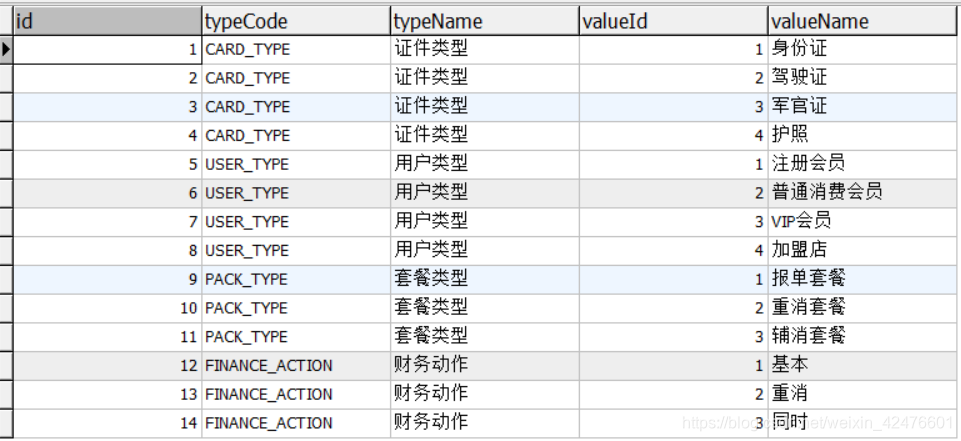Screen dimensions: 961x441
Task: Click the 军官证 valueName cell
Action: 862,107
